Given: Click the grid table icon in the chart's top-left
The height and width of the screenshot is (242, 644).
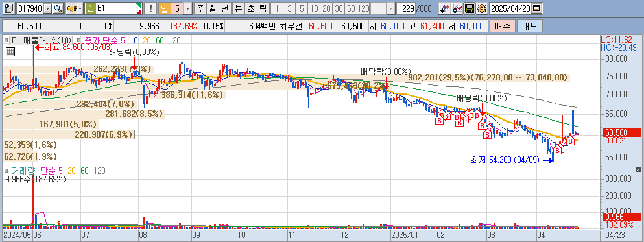Looking at the screenshot, I should [10, 52].
